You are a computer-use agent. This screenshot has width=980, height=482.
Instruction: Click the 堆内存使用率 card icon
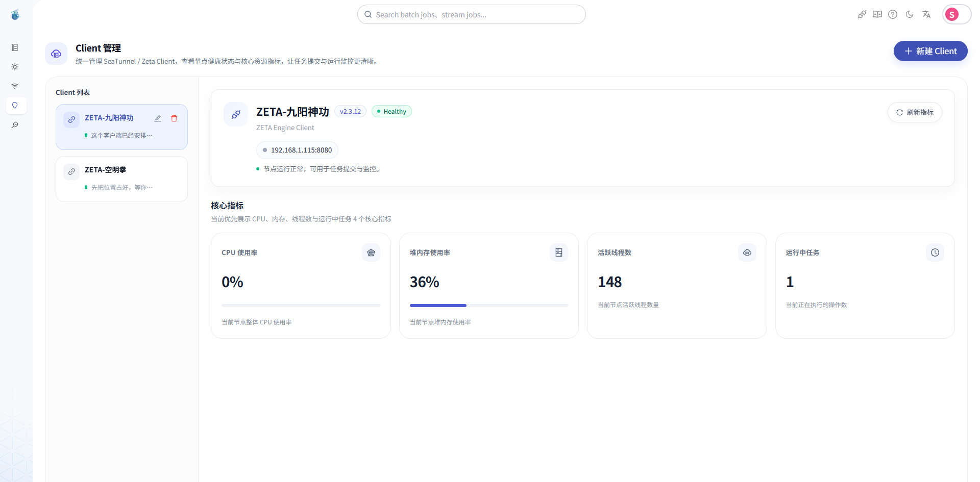click(559, 252)
